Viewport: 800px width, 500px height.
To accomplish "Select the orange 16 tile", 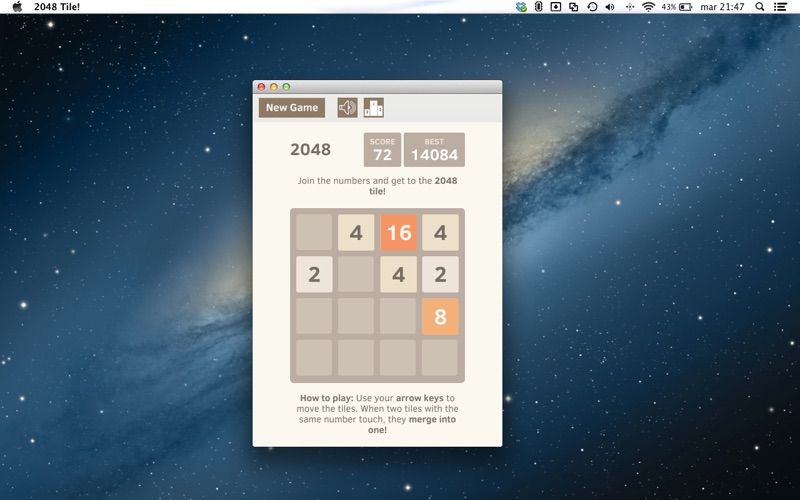I will tap(398, 233).
